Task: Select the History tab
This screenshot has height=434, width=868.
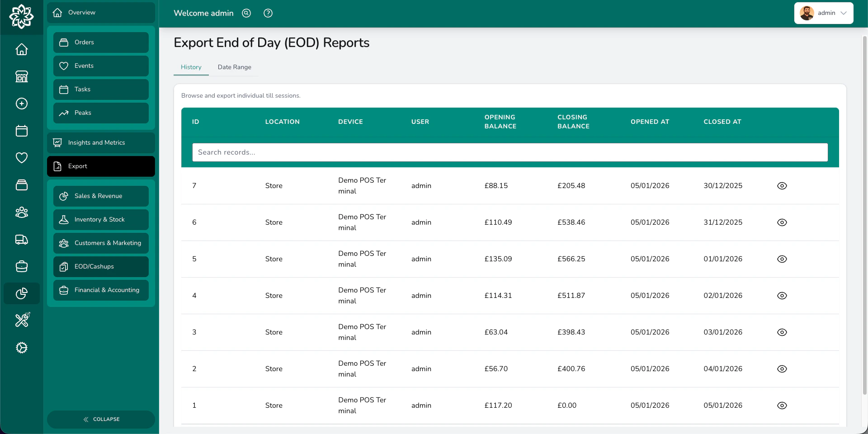Action: pyautogui.click(x=191, y=67)
